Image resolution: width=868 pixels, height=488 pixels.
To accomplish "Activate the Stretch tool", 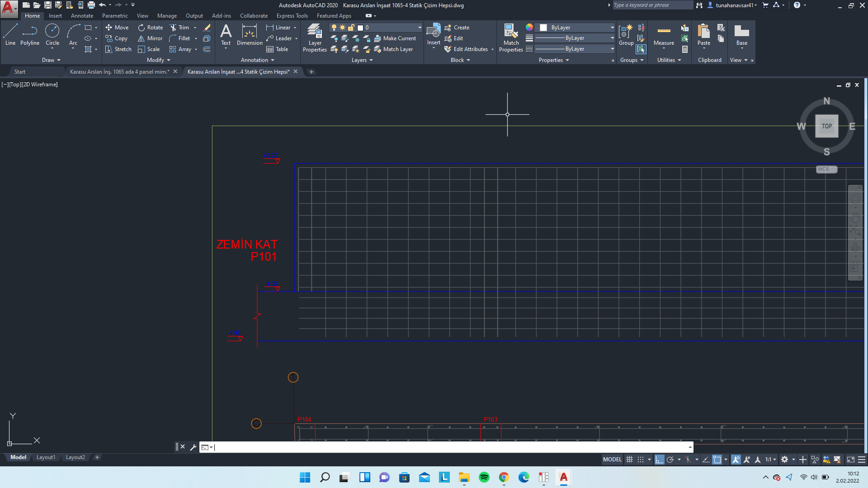I will 118,49.
